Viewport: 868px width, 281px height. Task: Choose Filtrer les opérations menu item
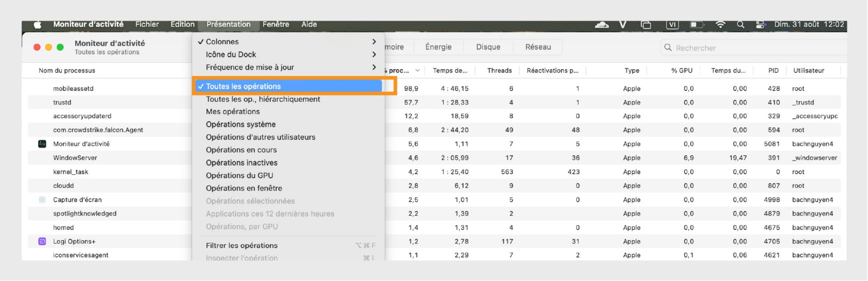coord(288,246)
